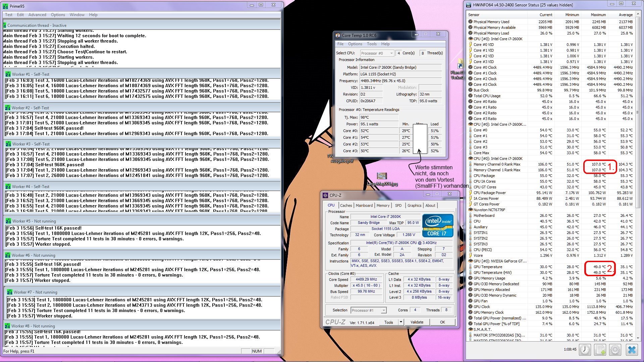Click the CPU-Z Core Voltage 1.288 V field
Image resolution: width=644 pixels, height=362 pixels.
coord(409,235)
